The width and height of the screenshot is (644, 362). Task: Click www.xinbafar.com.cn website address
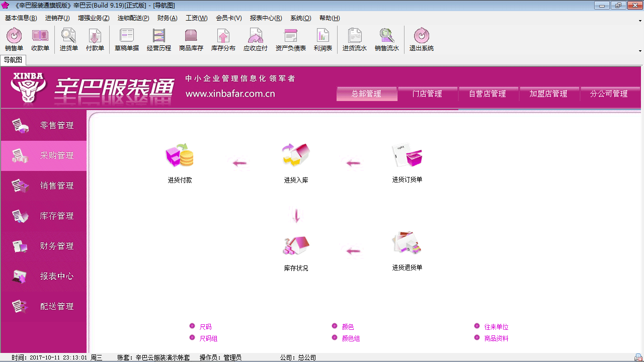point(230,94)
